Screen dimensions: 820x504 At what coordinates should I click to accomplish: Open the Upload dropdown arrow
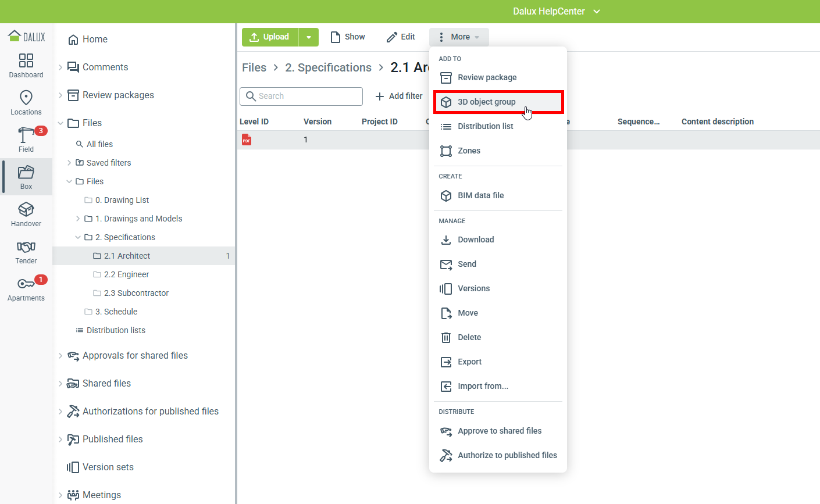(x=309, y=37)
